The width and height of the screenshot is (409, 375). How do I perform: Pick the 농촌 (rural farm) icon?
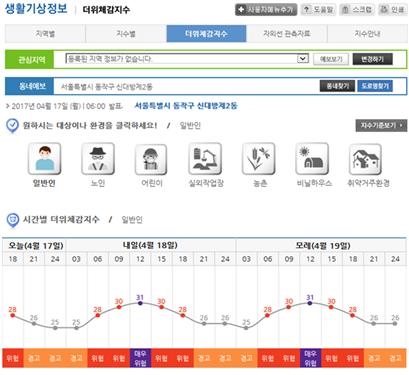tap(258, 159)
